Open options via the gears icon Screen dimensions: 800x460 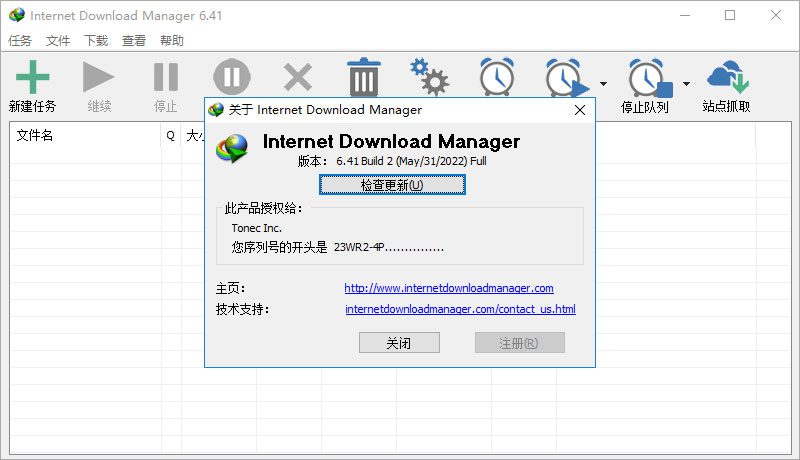pyautogui.click(x=430, y=76)
